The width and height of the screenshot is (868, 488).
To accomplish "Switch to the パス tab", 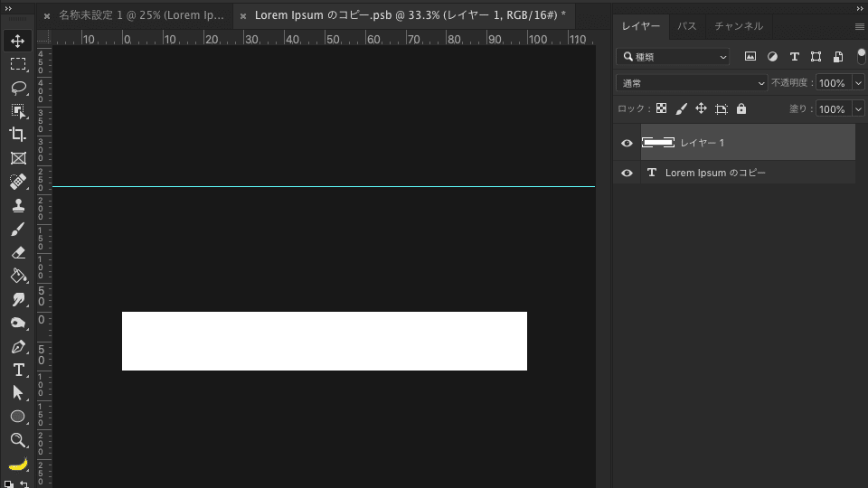I will click(x=687, y=26).
